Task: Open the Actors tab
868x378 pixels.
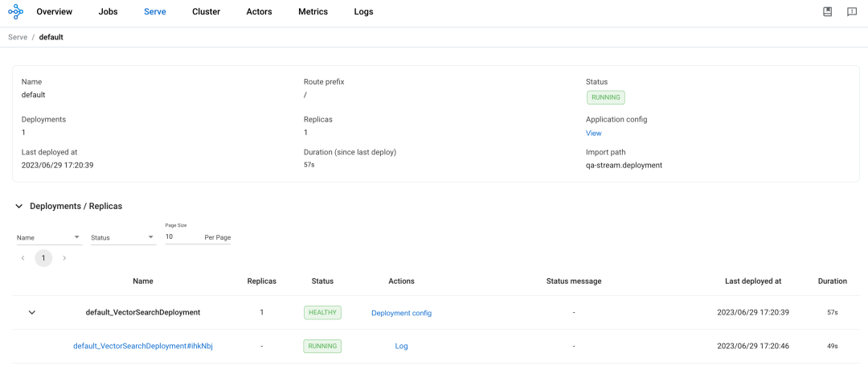Action: (259, 12)
